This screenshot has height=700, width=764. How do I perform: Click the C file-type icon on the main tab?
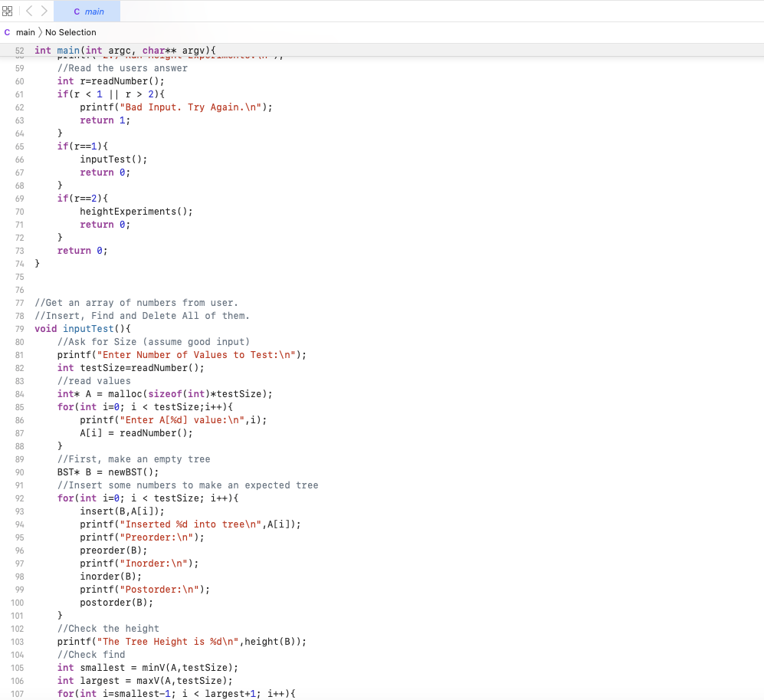[75, 11]
